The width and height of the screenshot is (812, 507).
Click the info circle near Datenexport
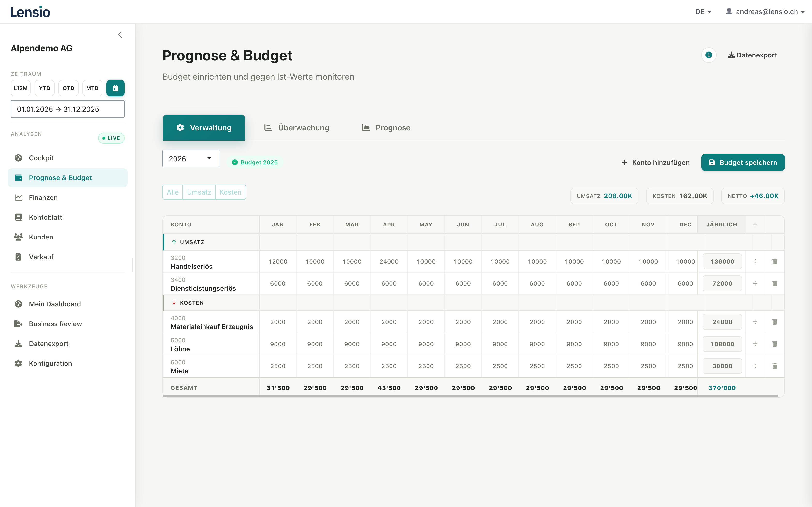[709, 55]
